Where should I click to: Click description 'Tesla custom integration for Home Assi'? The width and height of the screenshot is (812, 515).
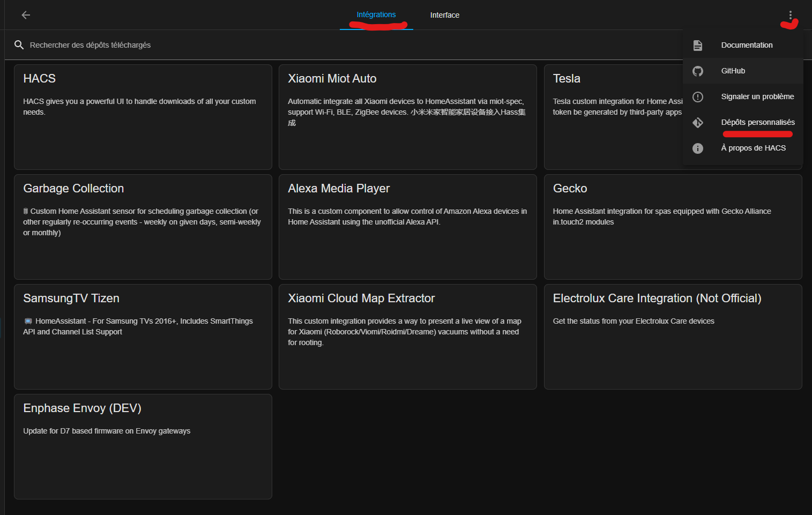618,107
